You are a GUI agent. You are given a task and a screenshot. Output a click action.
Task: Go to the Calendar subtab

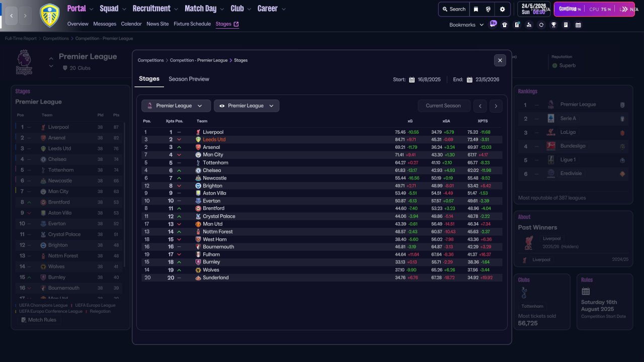click(131, 24)
